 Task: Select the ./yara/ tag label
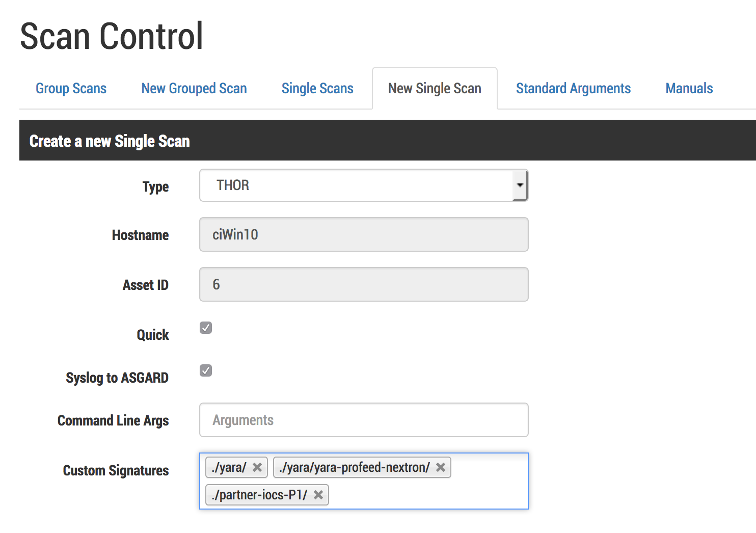point(229,467)
